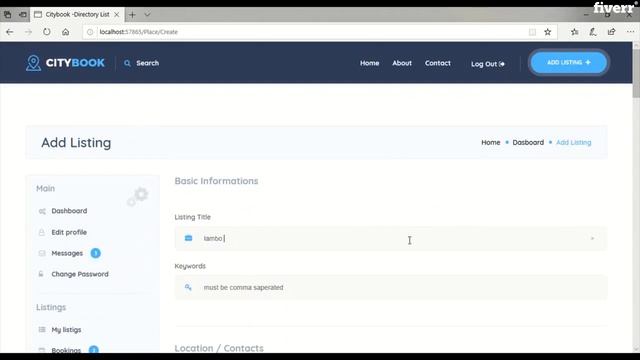This screenshot has height=360, width=640.
Task: Open the About nav link
Action: coord(402,63)
